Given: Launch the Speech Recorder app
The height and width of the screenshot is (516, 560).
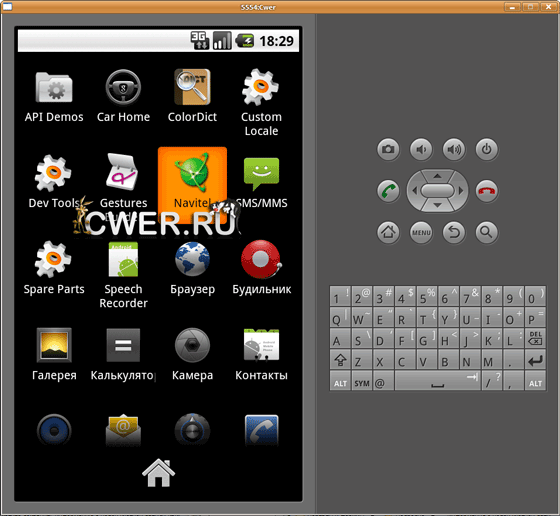Looking at the screenshot, I should (x=123, y=275).
